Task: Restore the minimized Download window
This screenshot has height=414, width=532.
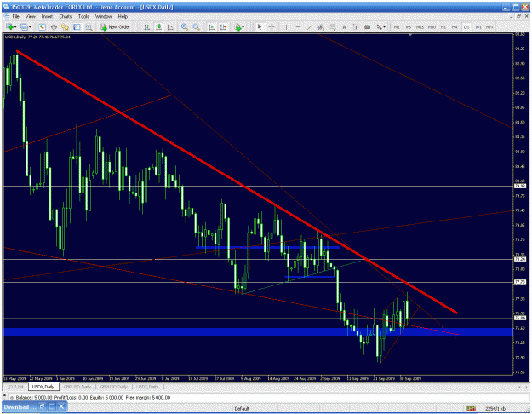Action: pos(43,406)
